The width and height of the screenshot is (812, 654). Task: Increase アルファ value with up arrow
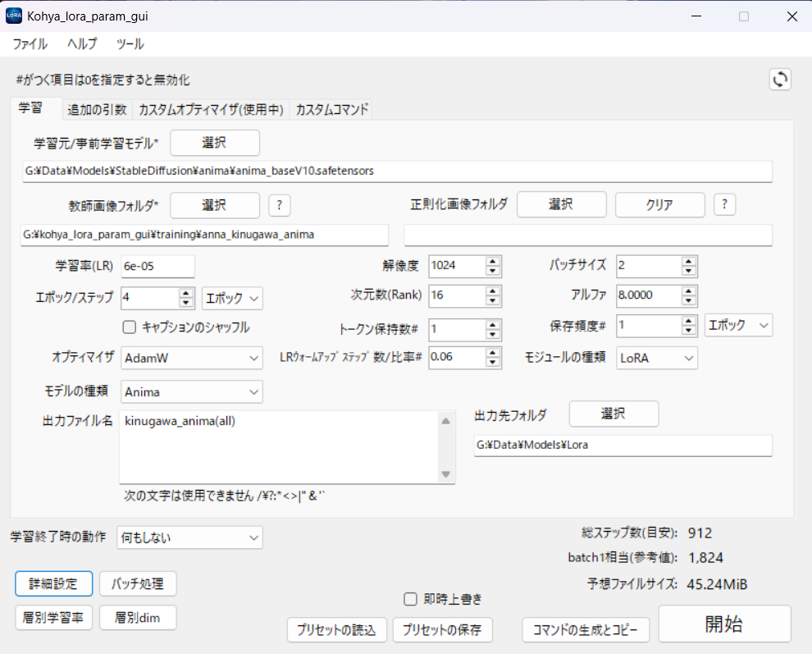tap(689, 290)
